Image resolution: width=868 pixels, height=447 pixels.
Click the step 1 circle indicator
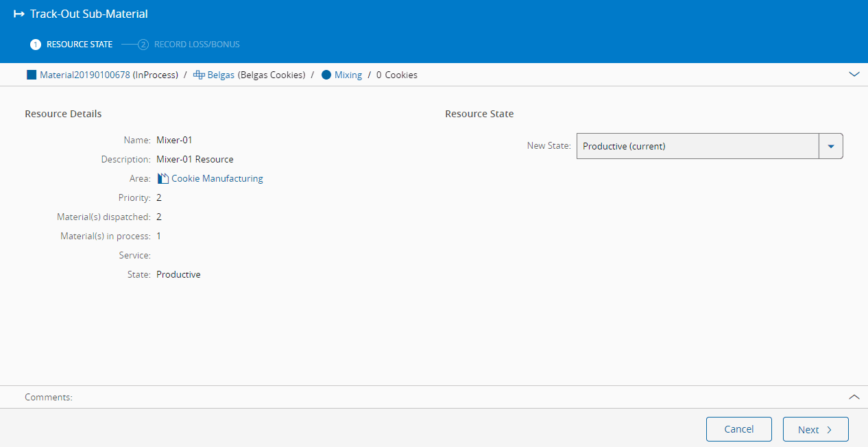pos(36,45)
